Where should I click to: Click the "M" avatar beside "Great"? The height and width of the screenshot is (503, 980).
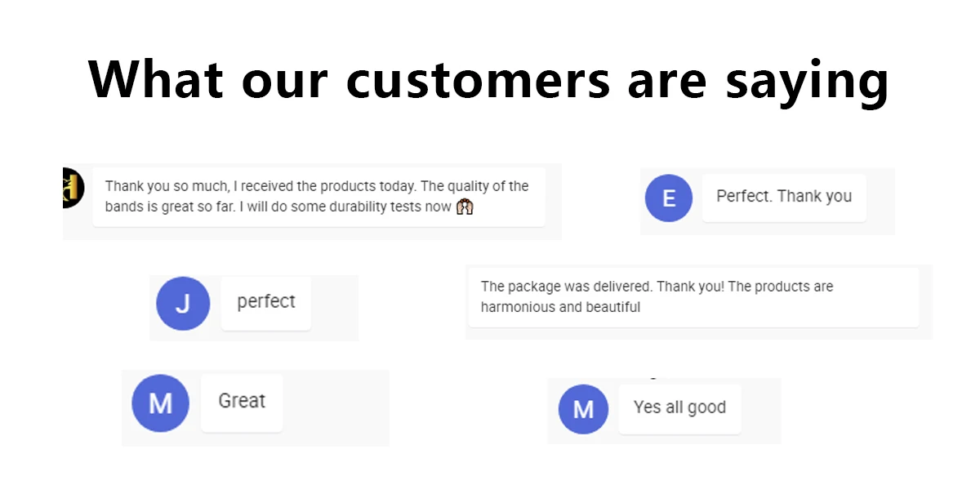point(160,403)
